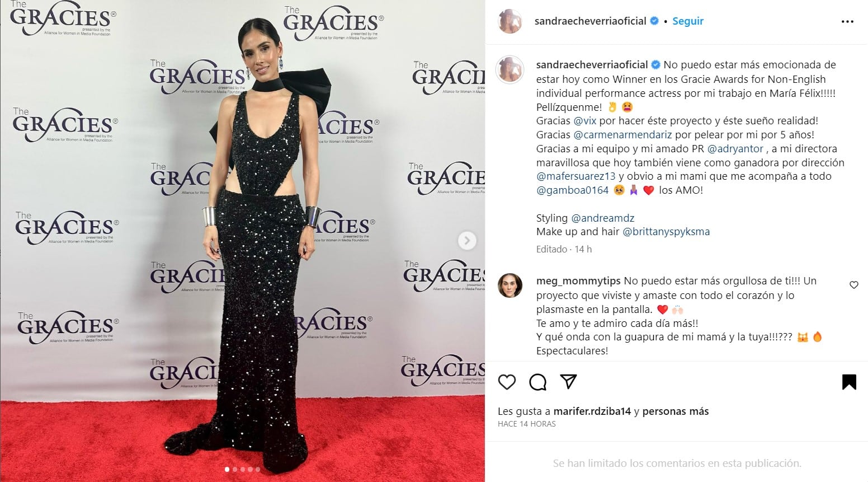Visit the @carmenarmendariz profile mention
868x482 pixels.
tap(622, 134)
